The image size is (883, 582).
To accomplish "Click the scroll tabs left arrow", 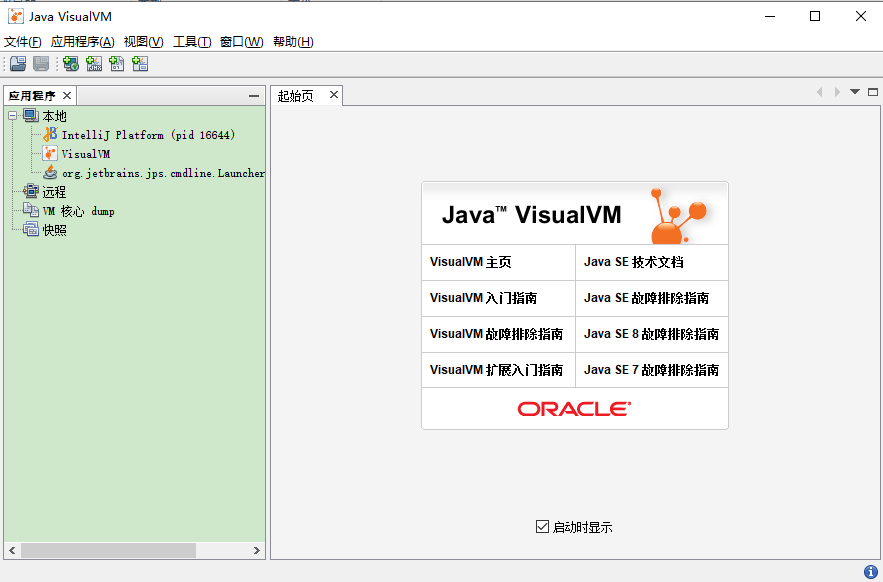I will click(819, 92).
